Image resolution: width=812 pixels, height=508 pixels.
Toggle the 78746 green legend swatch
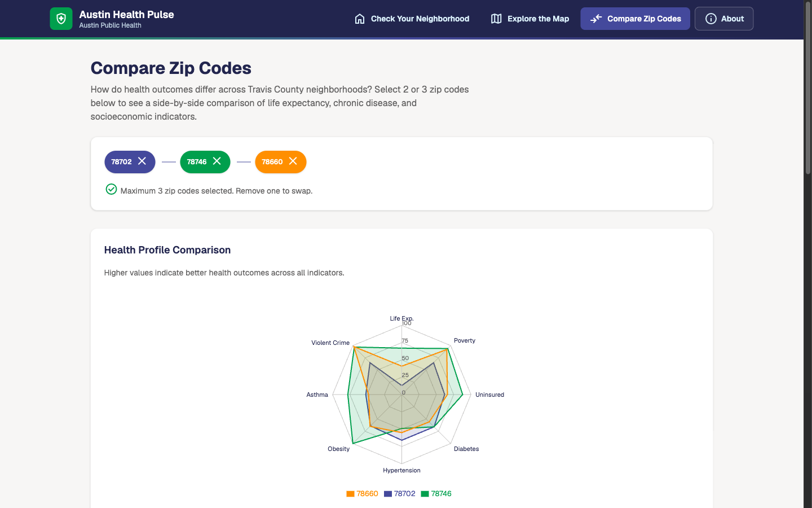(x=425, y=494)
